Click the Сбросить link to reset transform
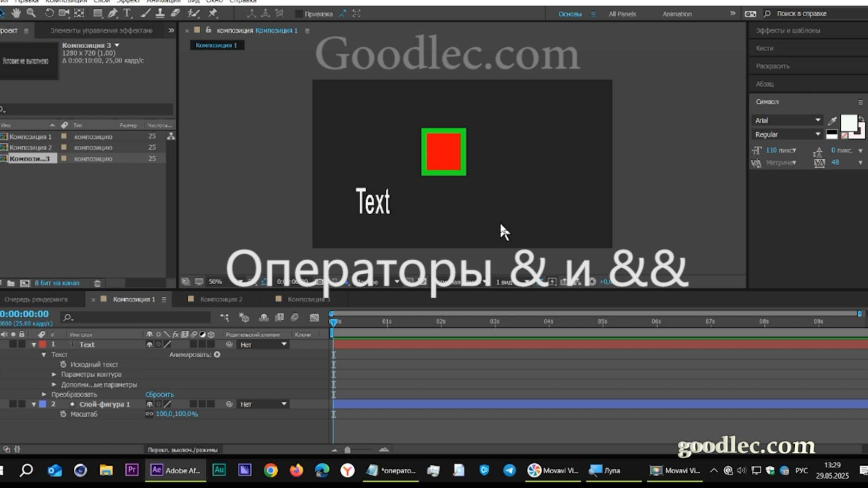Image resolution: width=868 pixels, height=488 pixels. click(x=159, y=395)
